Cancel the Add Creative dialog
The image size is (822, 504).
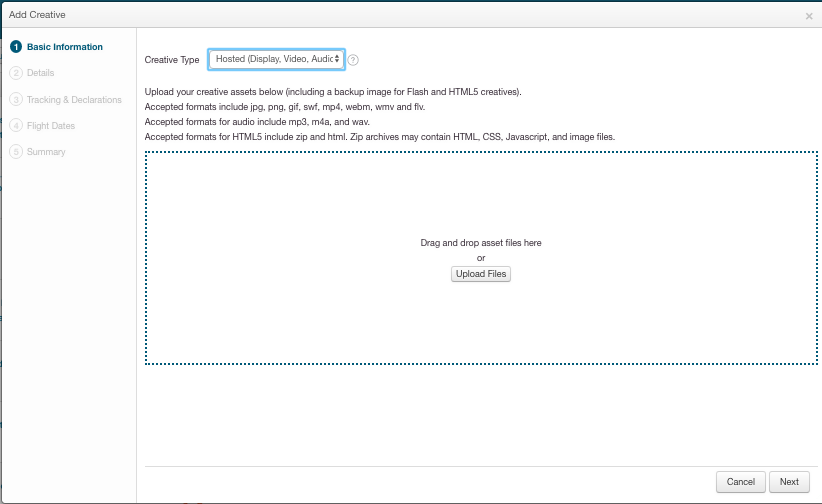(x=741, y=481)
